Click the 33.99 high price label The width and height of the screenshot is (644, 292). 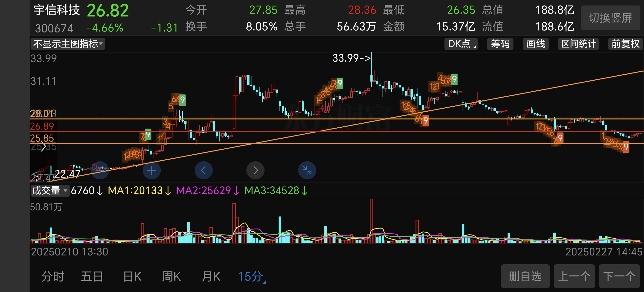[351, 58]
